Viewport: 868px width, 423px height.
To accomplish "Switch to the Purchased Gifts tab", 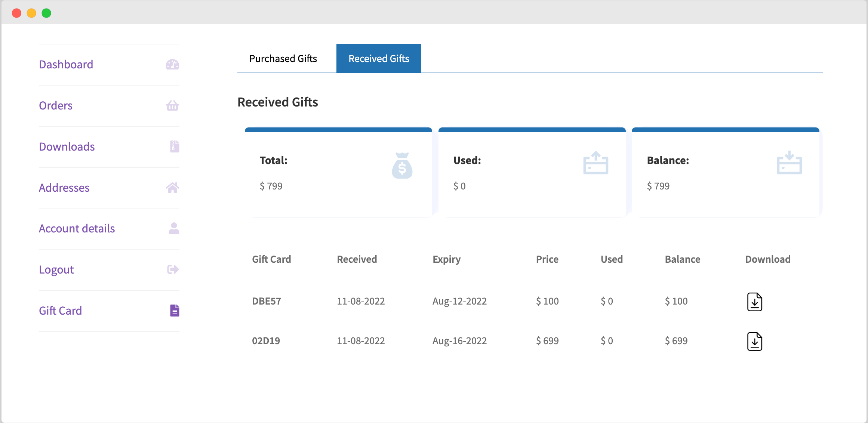I will tap(283, 58).
